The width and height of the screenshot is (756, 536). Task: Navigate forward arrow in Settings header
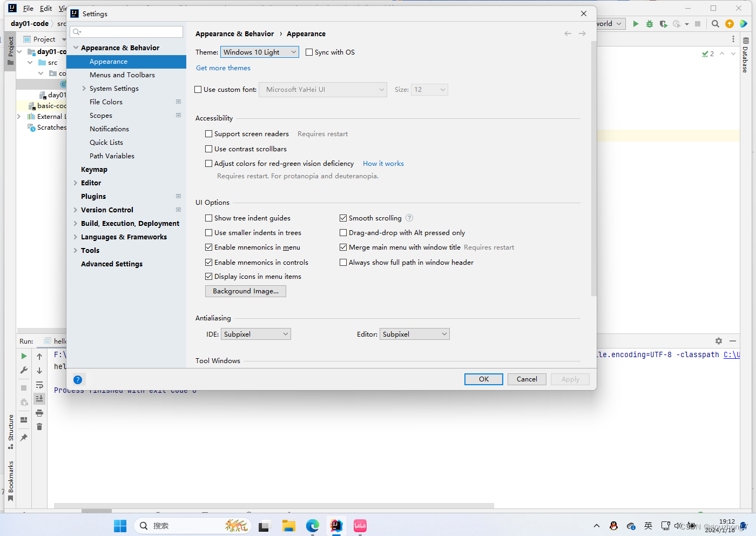pyautogui.click(x=582, y=33)
